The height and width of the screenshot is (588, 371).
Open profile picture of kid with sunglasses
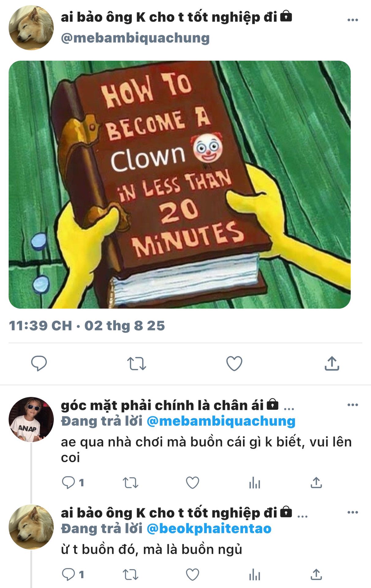31,420
